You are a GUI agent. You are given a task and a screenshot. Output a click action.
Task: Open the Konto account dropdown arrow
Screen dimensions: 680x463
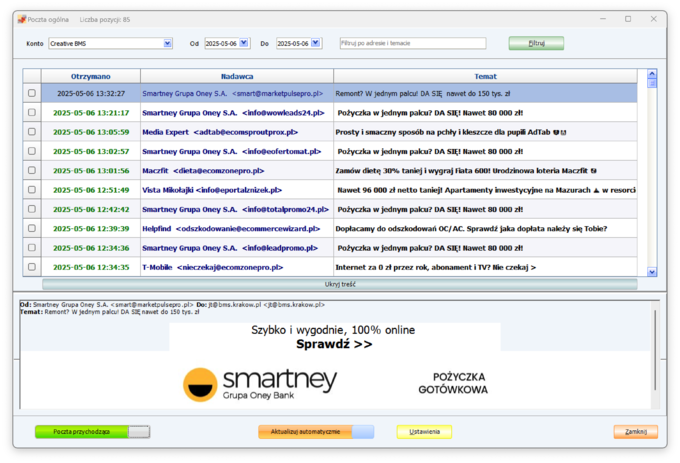[167, 43]
